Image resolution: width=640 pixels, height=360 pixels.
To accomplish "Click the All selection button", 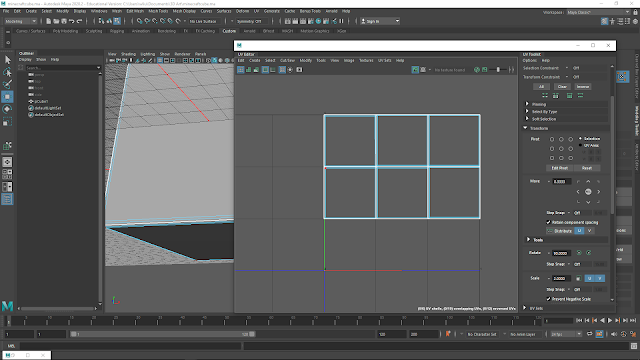I will click(x=541, y=87).
